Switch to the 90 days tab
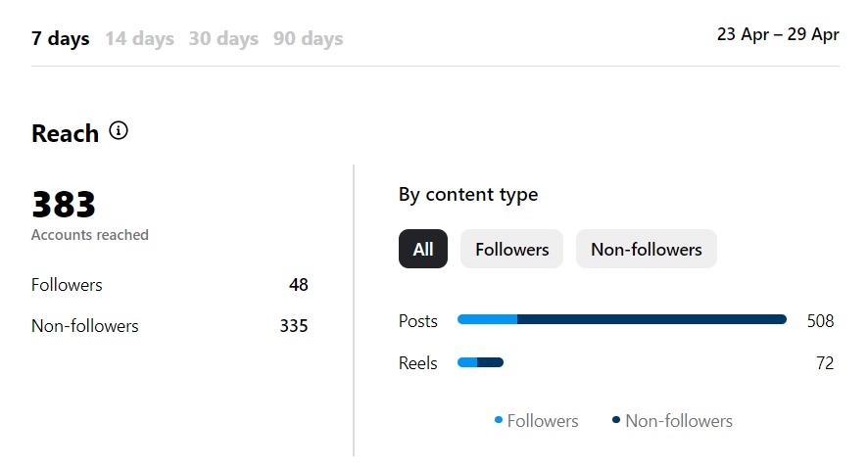This screenshot has height=472, width=868. coord(308,39)
